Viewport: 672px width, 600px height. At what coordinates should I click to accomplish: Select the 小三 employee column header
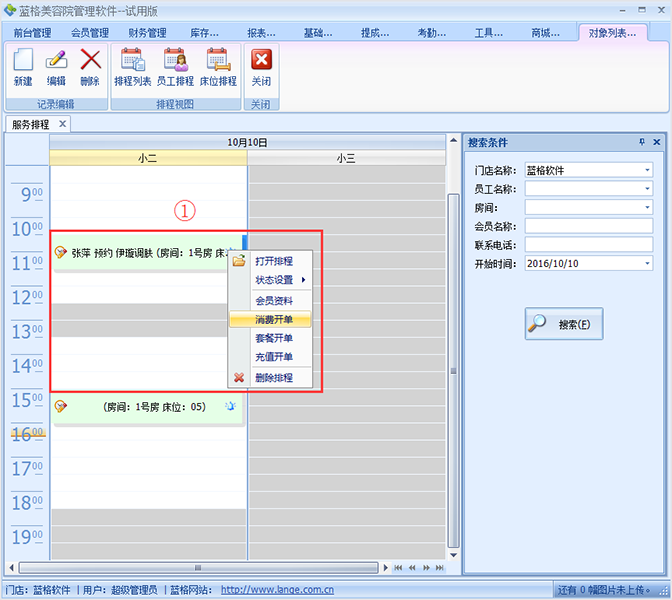pyautogui.click(x=346, y=158)
